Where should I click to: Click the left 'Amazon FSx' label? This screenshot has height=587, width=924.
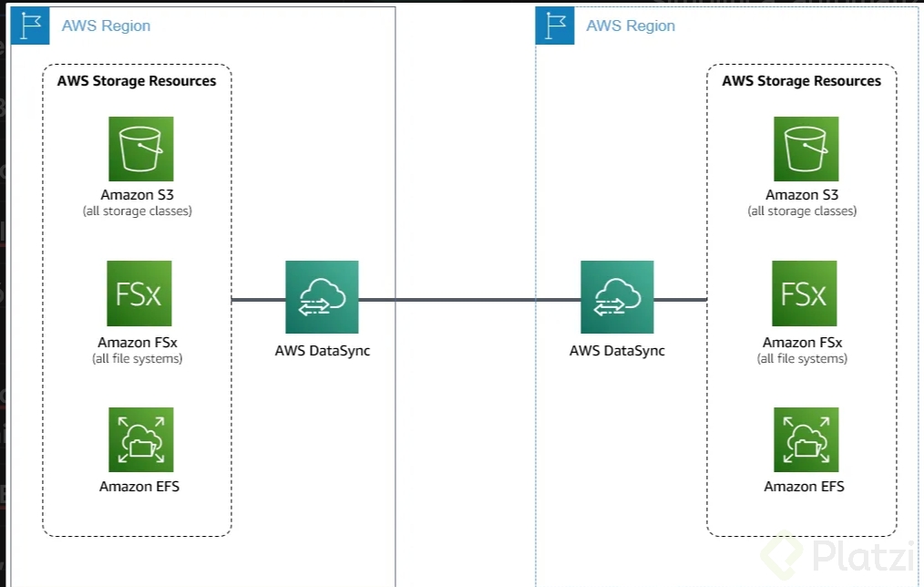click(138, 343)
